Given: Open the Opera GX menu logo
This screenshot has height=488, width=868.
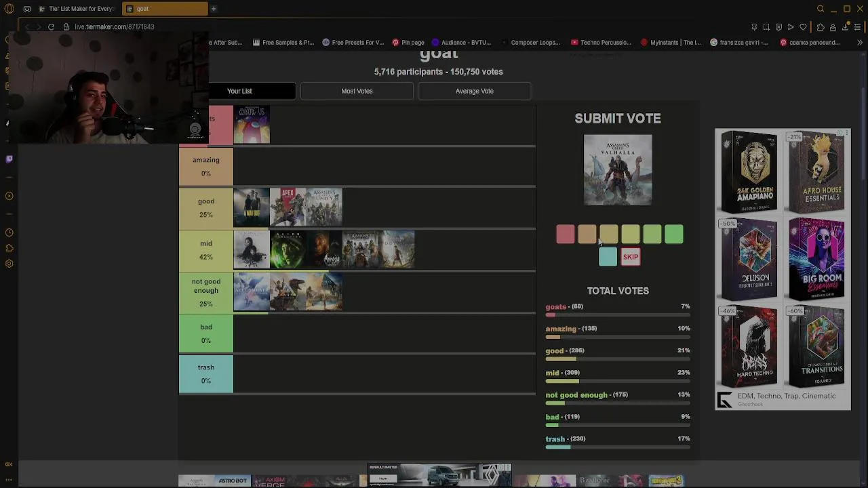Looking at the screenshot, I should point(9,9).
